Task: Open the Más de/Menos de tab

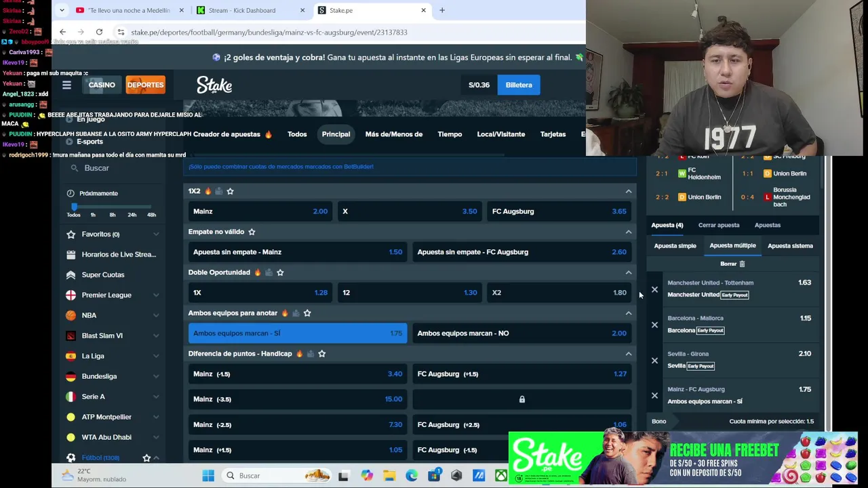Action: 394,134
